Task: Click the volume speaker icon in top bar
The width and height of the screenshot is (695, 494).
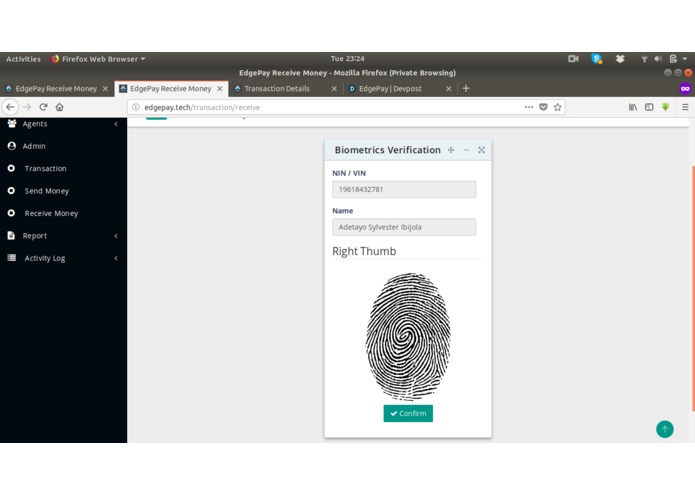Action: 658,58
